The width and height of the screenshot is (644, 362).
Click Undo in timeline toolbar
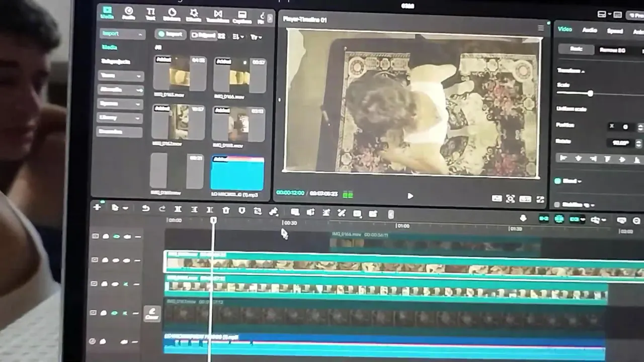point(146,209)
